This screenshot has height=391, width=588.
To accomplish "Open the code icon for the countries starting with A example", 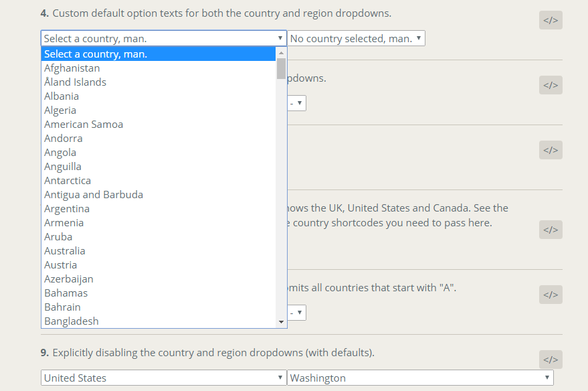I will (x=550, y=294).
